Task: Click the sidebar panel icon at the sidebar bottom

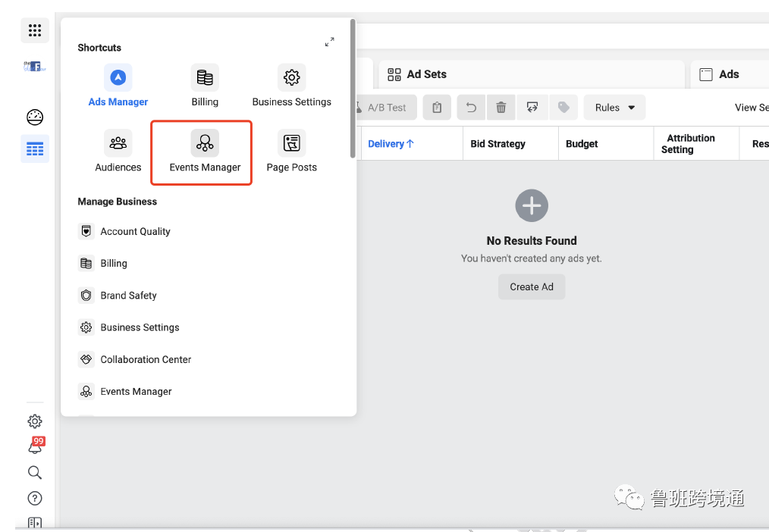Action: 35,523
